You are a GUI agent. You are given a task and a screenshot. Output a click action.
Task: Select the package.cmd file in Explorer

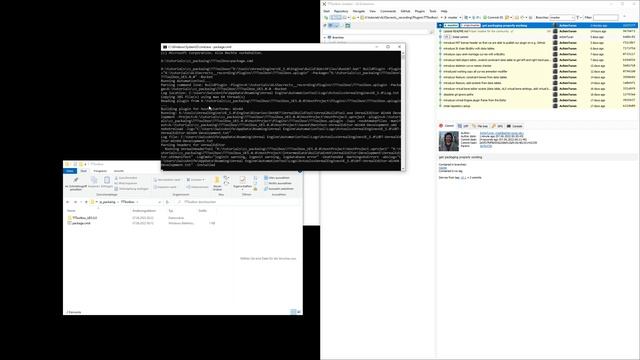[141, 223]
